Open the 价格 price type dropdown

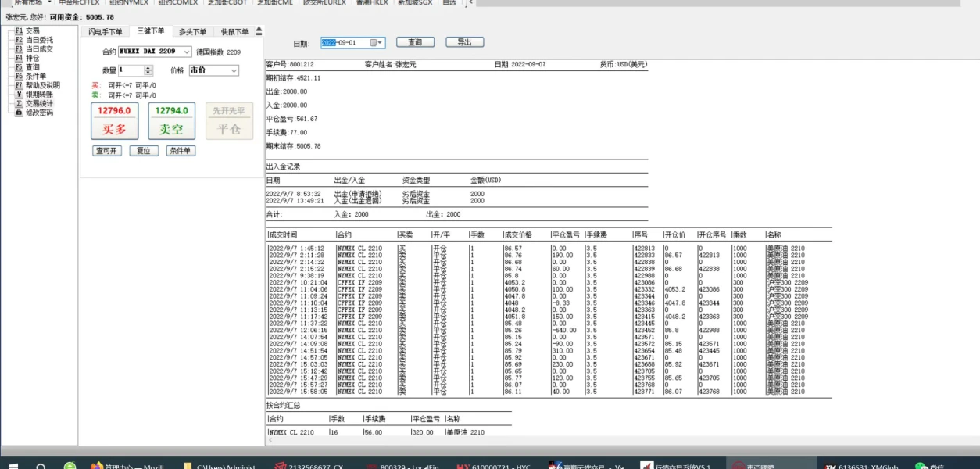(x=234, y=70)
